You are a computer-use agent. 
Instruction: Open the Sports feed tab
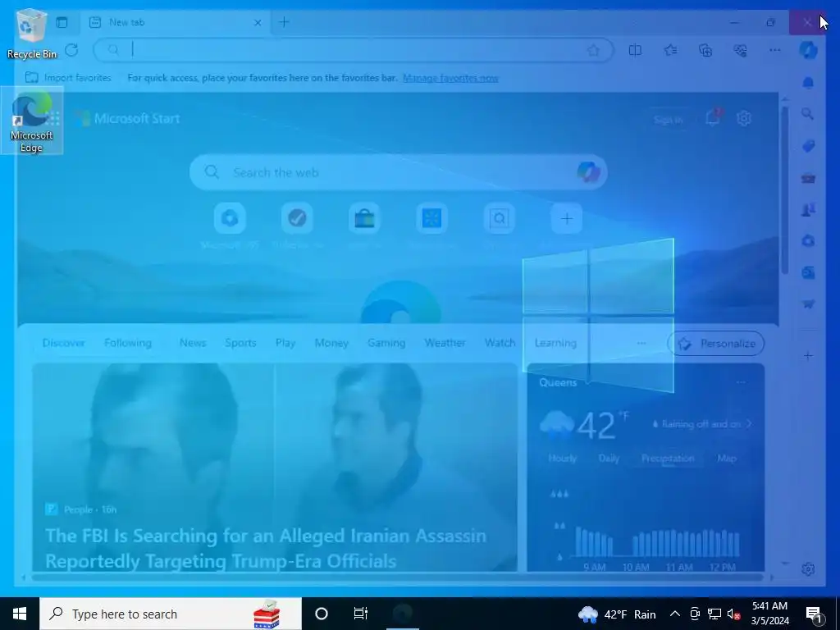click(240, 343)
